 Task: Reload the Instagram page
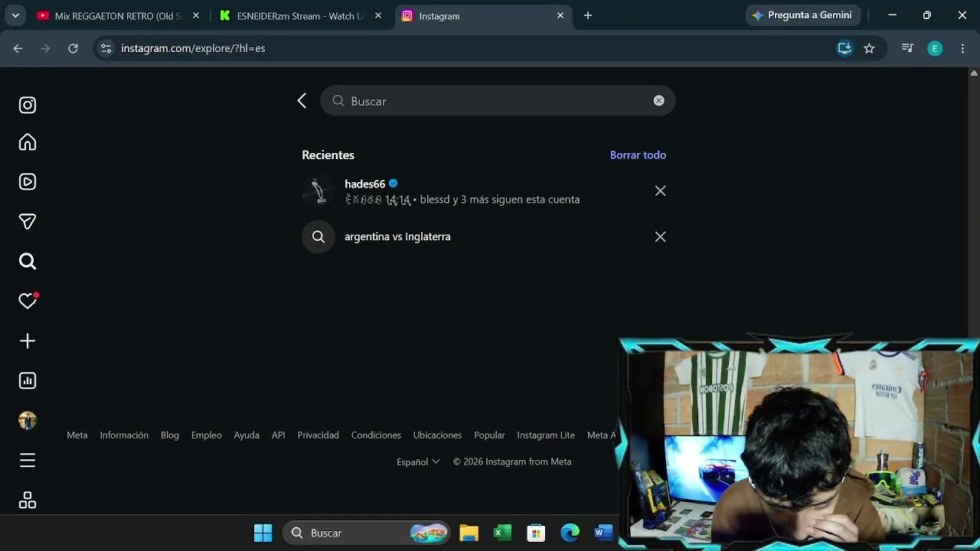pyautogui.click(x=73, y=48)
